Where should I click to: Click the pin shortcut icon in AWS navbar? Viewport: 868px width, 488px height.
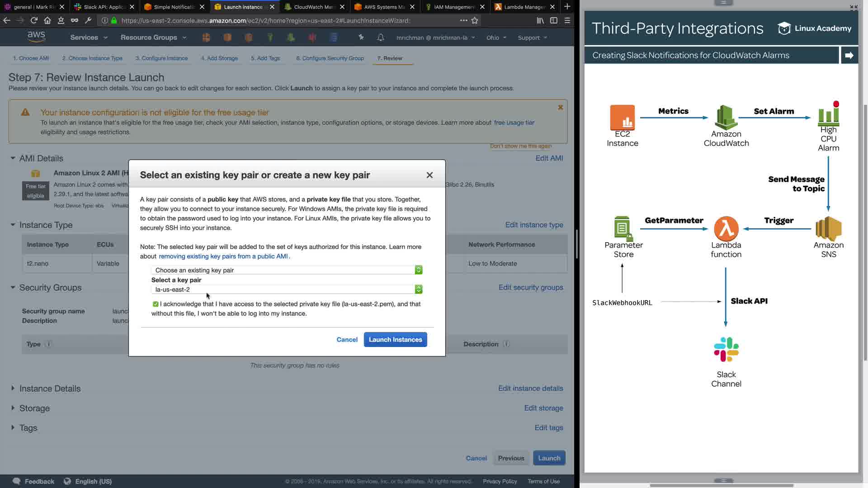[x=361, y=38]
